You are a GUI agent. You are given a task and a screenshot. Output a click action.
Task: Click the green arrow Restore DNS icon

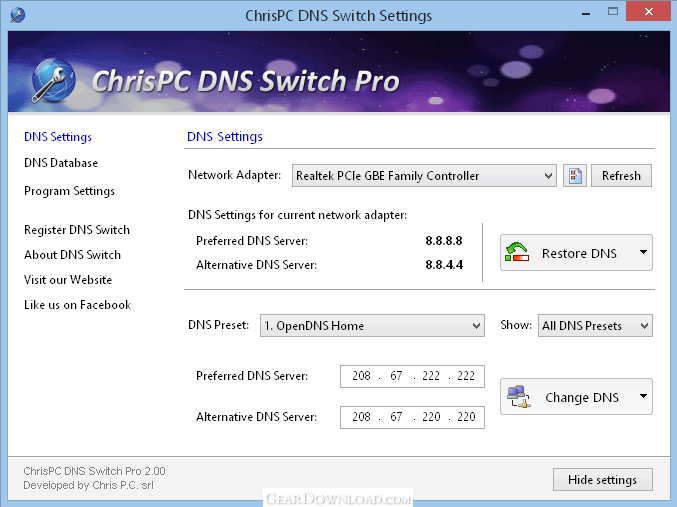pyautogui.click(x=517, y=252)
